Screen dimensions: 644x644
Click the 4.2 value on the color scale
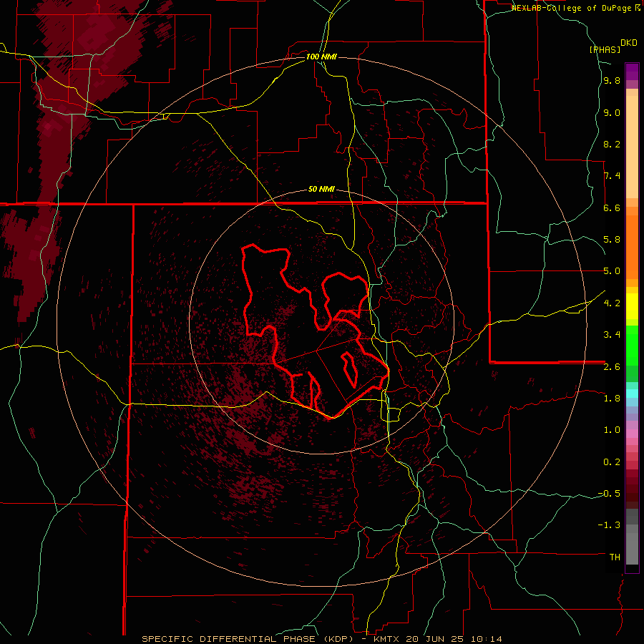(612, 303)
